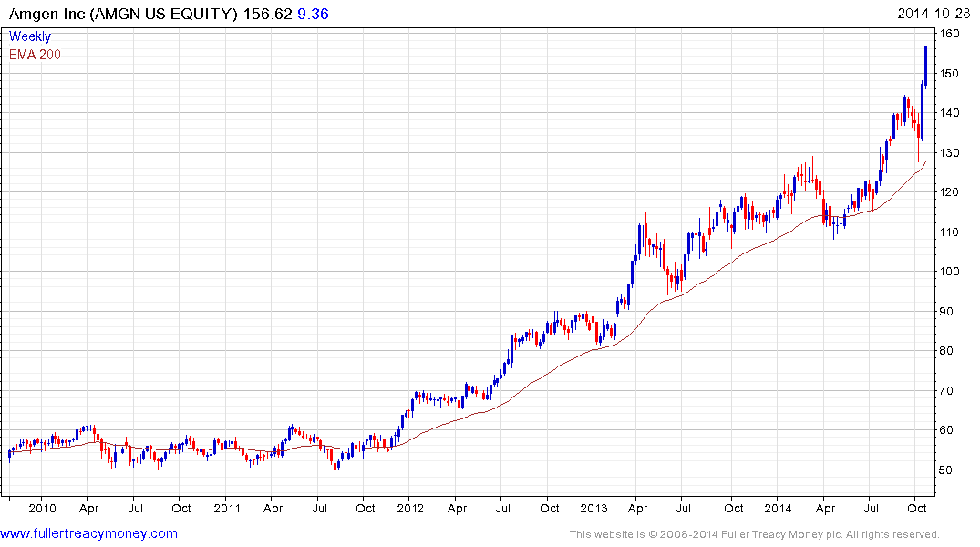
Task: Click the 50 price axis label
Action: (946, 470)
